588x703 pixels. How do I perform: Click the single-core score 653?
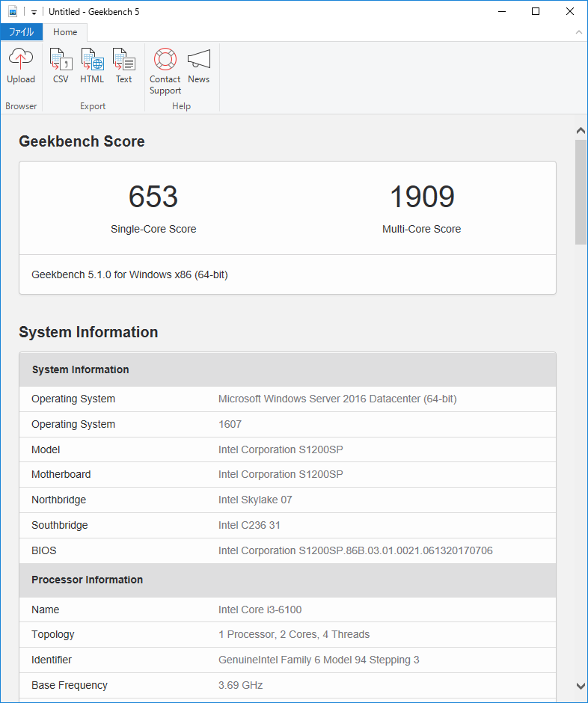pos(153,197)
